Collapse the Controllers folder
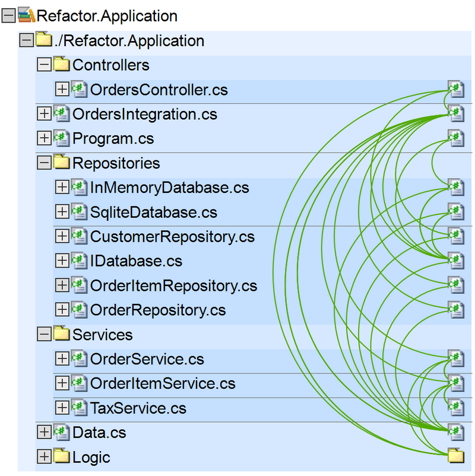This screenshot has height=476, width=475. pos(44,65)
